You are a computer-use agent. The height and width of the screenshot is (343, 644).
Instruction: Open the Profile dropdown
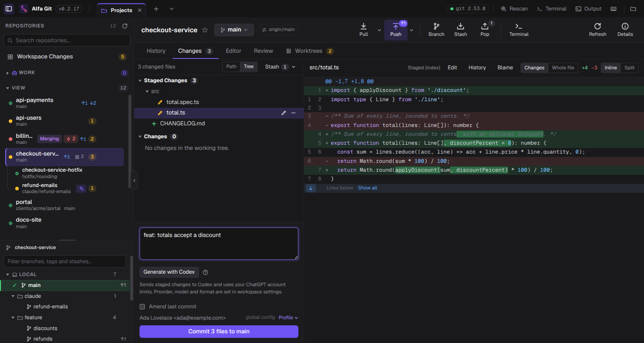click(288, 318)
